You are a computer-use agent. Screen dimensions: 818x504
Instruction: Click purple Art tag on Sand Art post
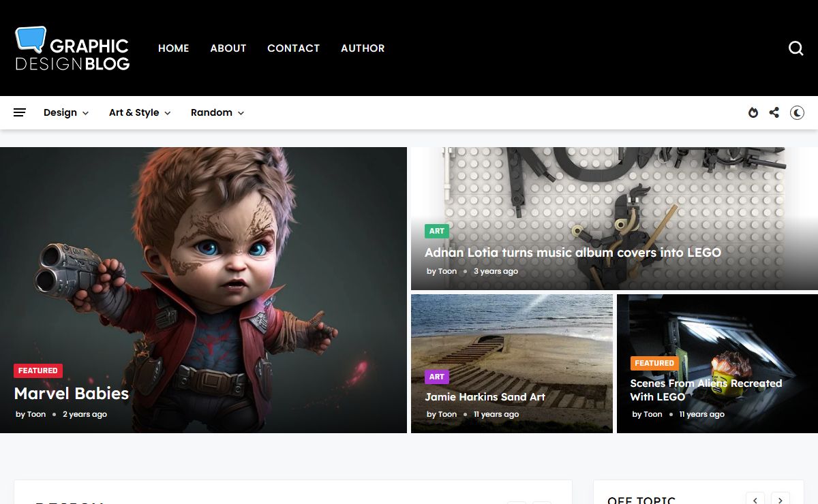(x=437, y=377)
